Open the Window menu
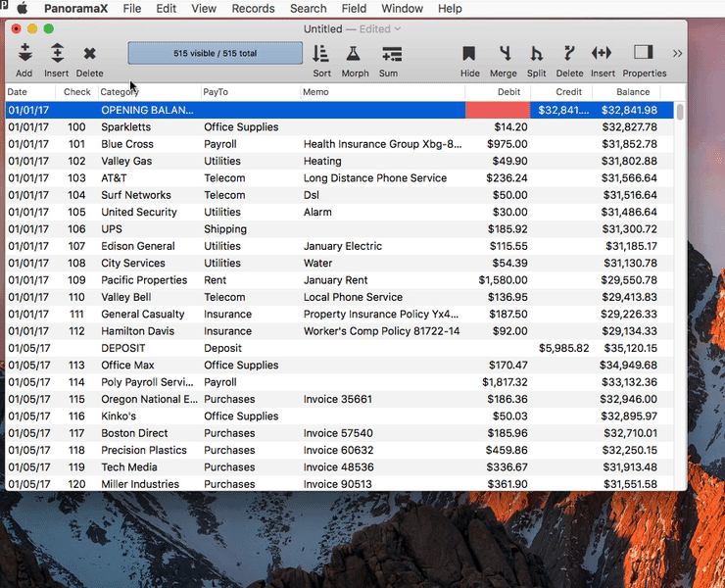The height and width of the screenshot is (588, 725). [402, 8]
